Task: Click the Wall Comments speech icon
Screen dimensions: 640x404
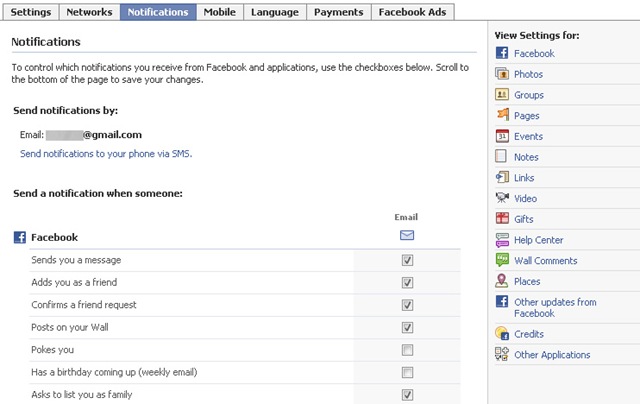Action: [x=502, y=260]
